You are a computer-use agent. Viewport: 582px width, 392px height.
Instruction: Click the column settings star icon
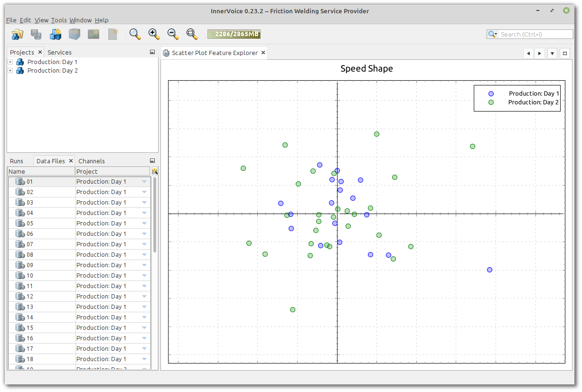154,171
